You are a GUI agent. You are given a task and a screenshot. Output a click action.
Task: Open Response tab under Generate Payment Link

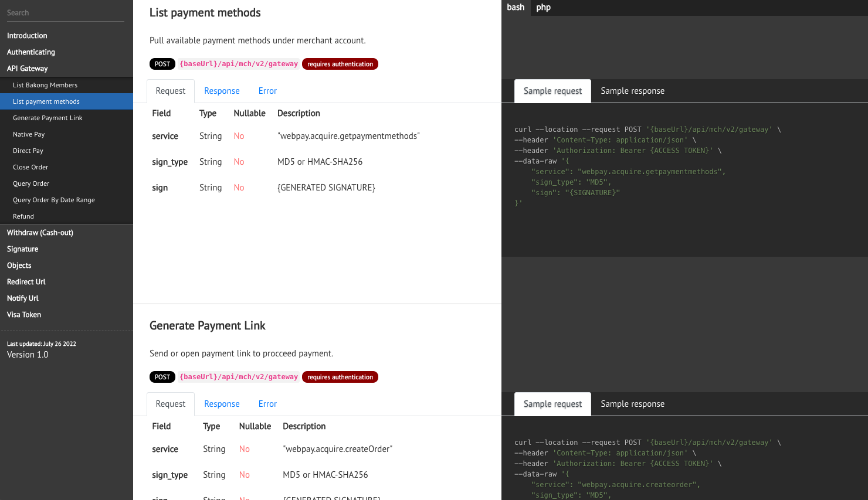click(222, 404)
